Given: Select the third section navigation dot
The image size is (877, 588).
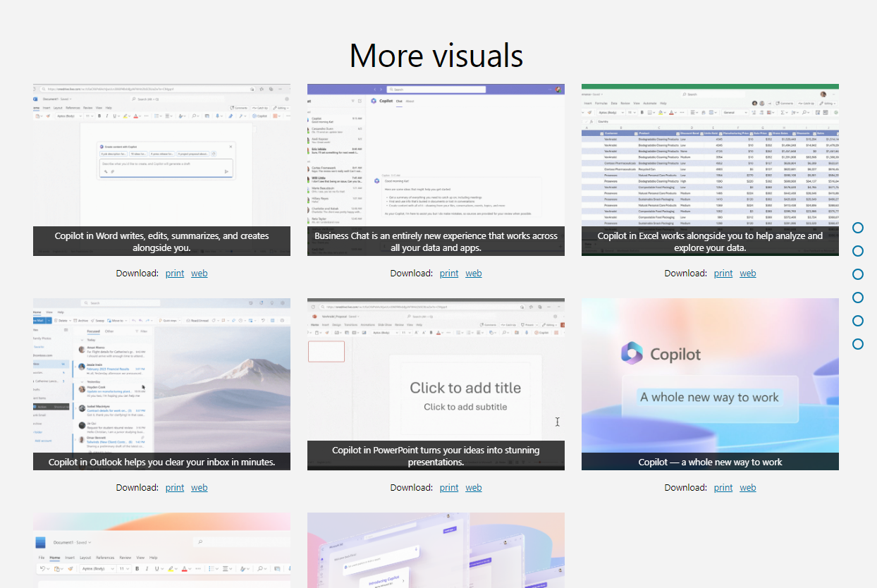Looking at the screenshot, I should click(858, 274).
